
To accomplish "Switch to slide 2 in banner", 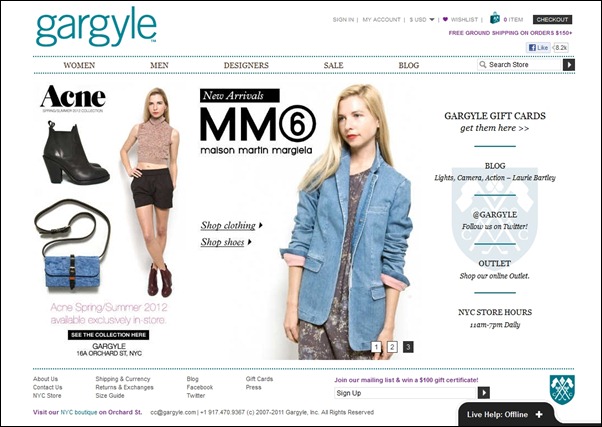I will click(392, 347).
